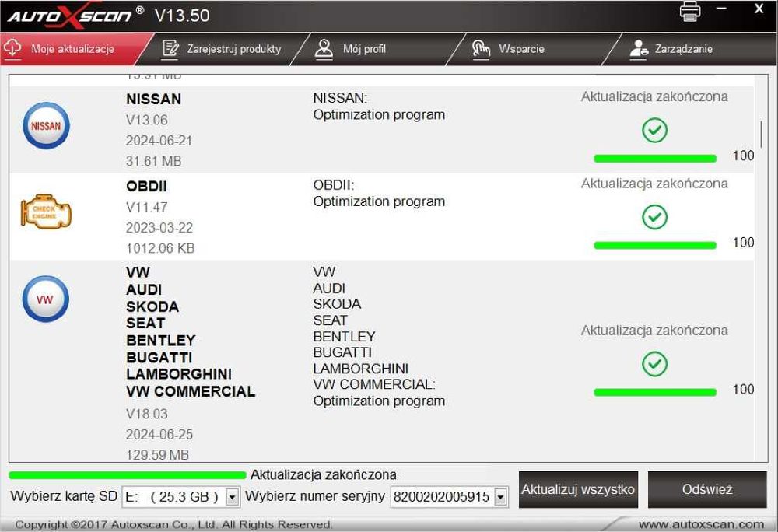Click Aktualizacja zakończona status in NISSAN row
778x532 pixels.
[x=654, y=96]
